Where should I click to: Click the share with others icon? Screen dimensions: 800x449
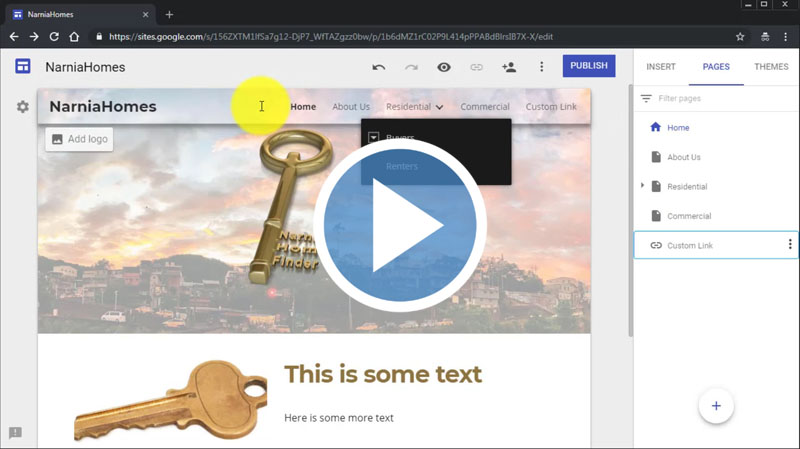509,67
